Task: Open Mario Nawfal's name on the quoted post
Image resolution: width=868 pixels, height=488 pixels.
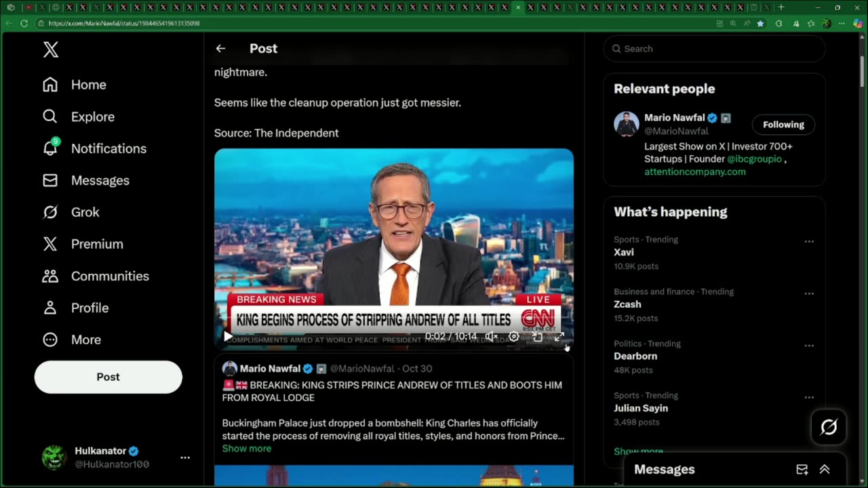Action: pos(270,369)
